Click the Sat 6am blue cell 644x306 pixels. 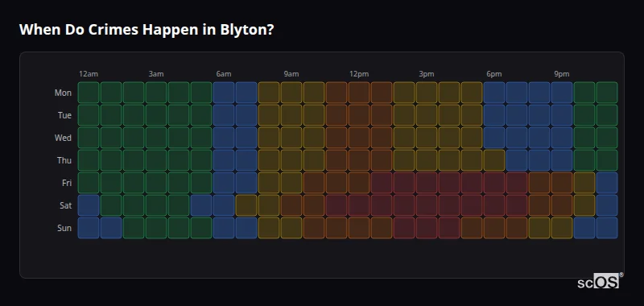tap(224, 205)
